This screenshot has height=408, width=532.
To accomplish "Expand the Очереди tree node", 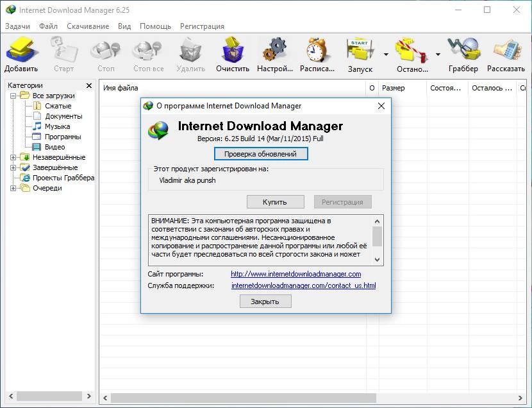I will point(13,188).
